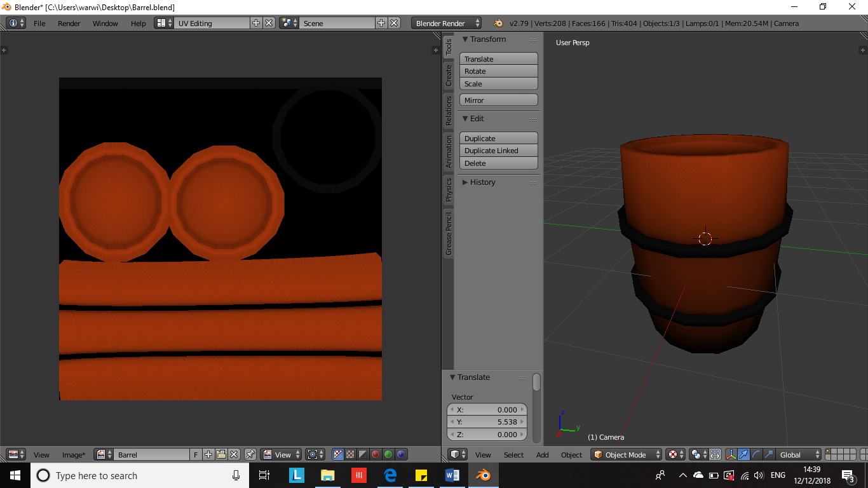Select the translate manipulator arrow icon
This screenshot has height=488, width=868.
click(743, 454)
